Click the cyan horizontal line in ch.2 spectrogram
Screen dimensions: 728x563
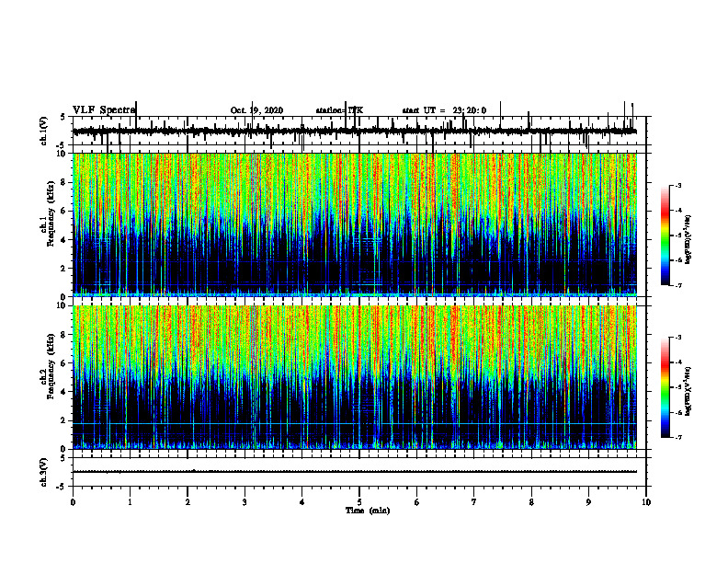tap(355, 424)
